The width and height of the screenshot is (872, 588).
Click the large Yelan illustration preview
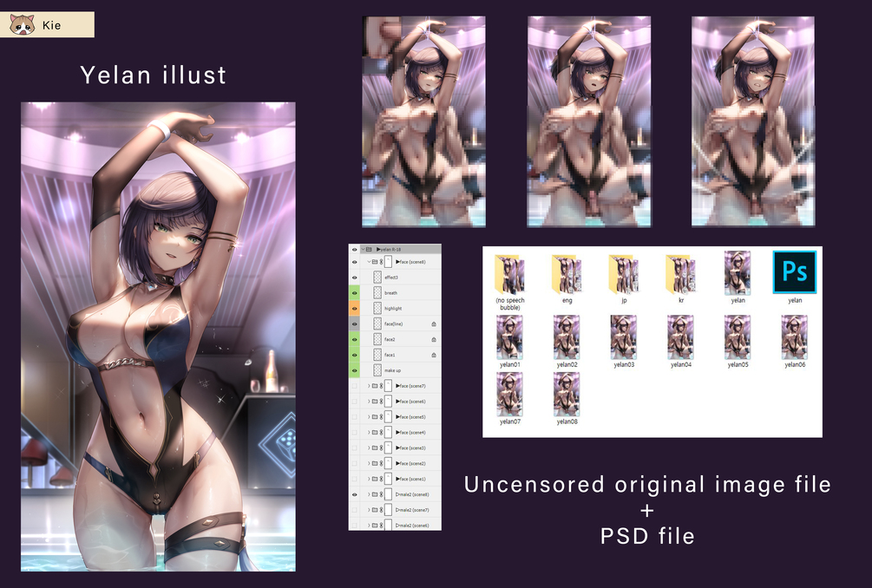point(158,336)
